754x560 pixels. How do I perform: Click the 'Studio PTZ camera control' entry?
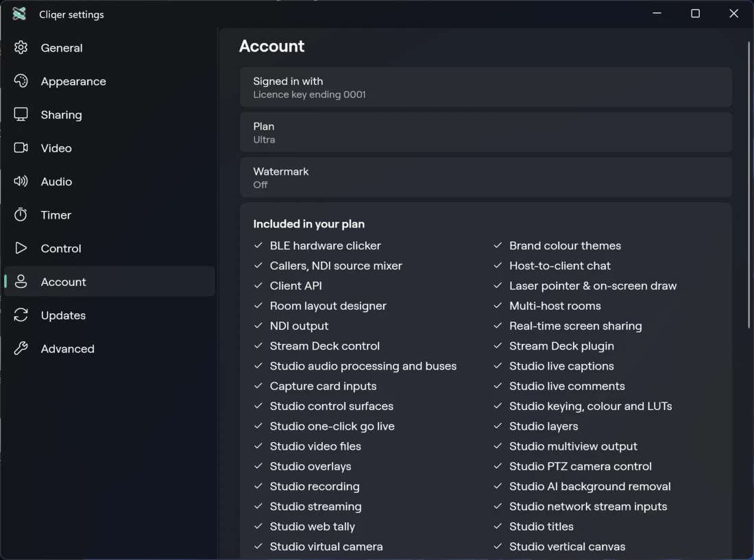[581, 466]
